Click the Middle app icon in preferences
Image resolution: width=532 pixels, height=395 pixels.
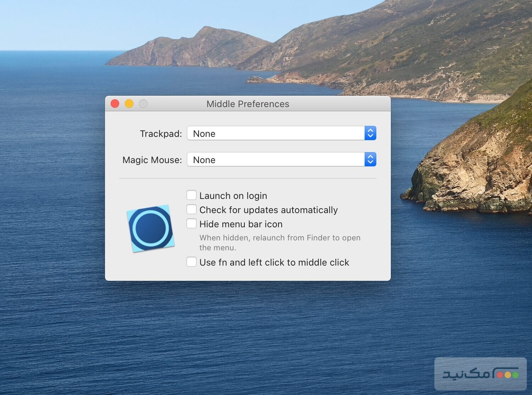(151, 228)
